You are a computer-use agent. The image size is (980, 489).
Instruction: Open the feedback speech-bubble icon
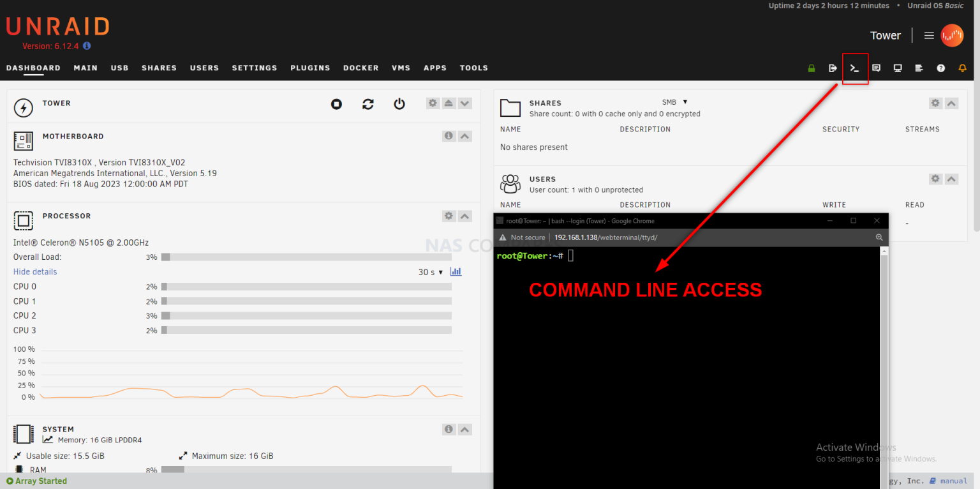[x=876, y=68]
